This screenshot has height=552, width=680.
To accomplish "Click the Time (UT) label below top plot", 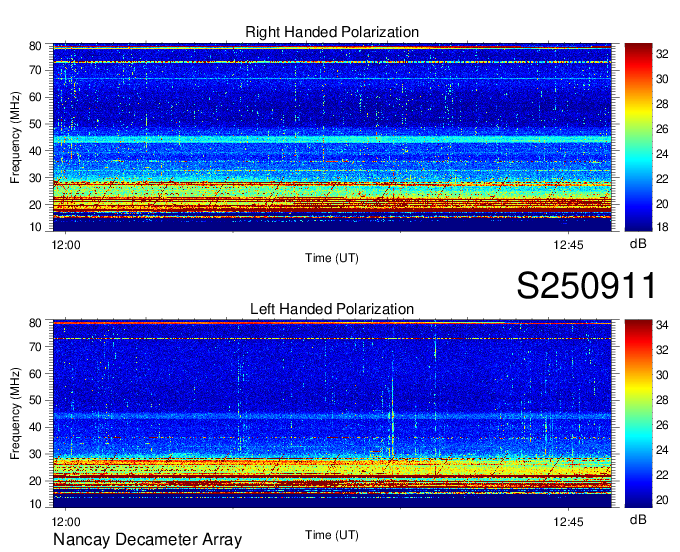I will pos(332,258).
